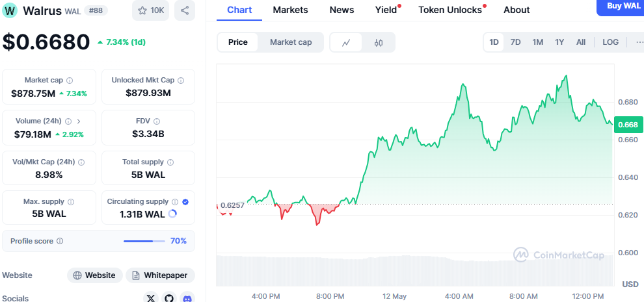The image size is (644, 302).
Task: Click the Profile score progress bar
Action: pos(144,241)
